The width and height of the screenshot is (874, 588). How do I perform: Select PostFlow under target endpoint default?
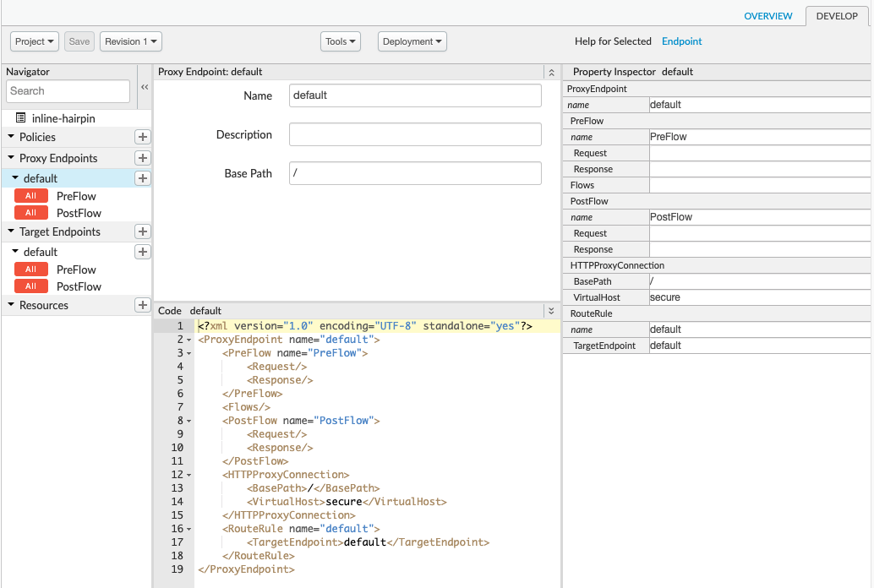(x=79, y=286)
